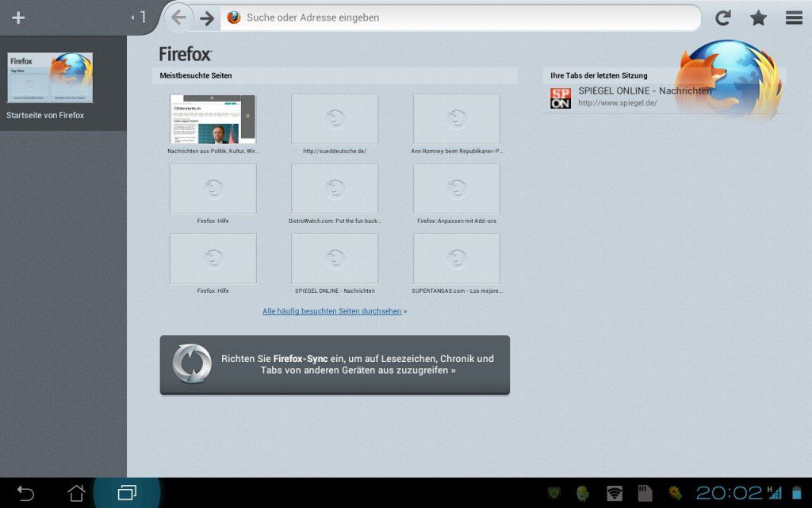812x508 pixels.
Task: Go back with the left arrow button
Action: (178, 17)
